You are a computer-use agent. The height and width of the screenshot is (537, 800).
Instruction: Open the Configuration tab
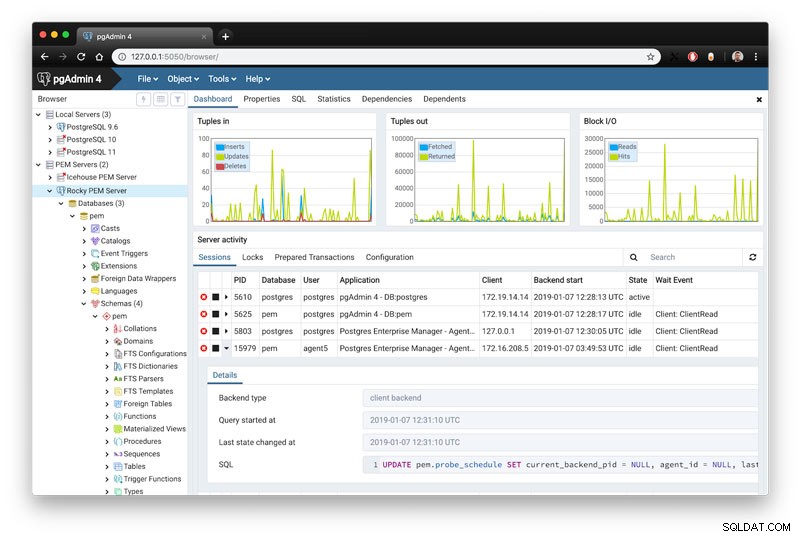point(389,257)
